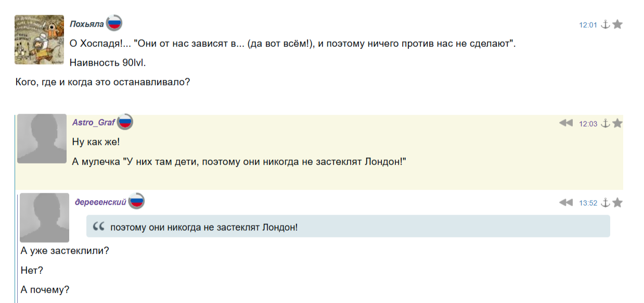Click Похьяла's cartoon avatar picture

39,40
